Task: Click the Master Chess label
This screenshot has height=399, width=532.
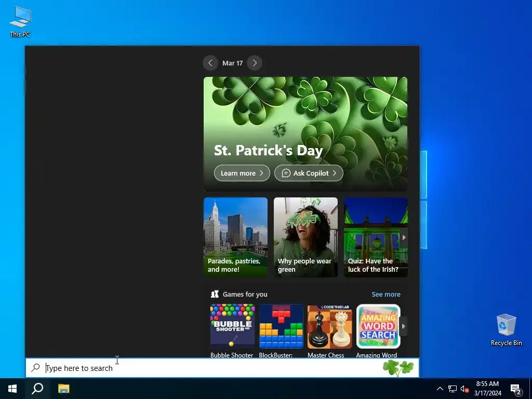Action: coord(326,355)
